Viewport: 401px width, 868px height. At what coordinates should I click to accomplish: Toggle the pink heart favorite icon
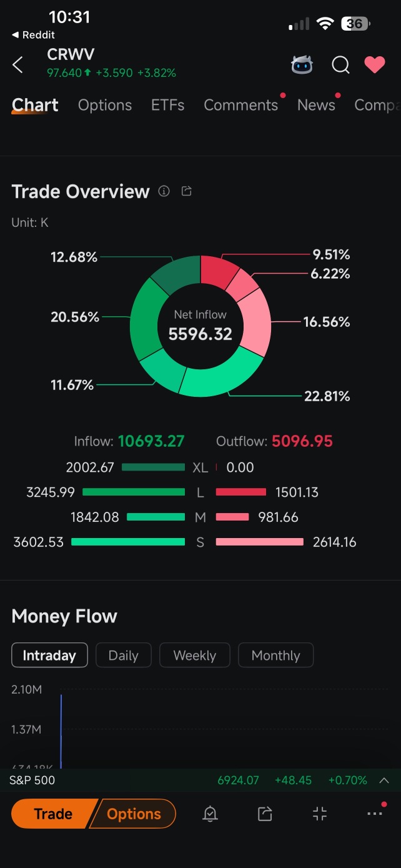click(375, 64)
